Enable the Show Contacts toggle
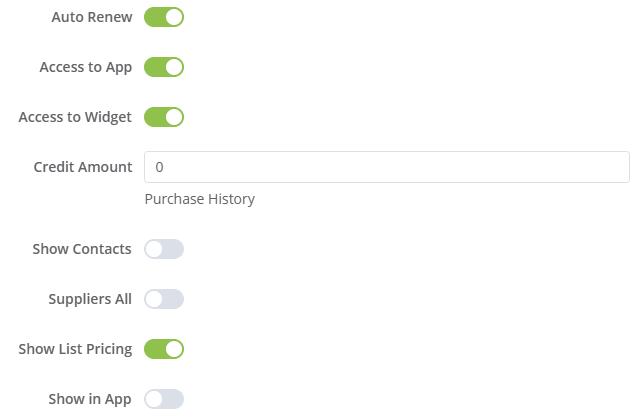 (x=164, y=249)
